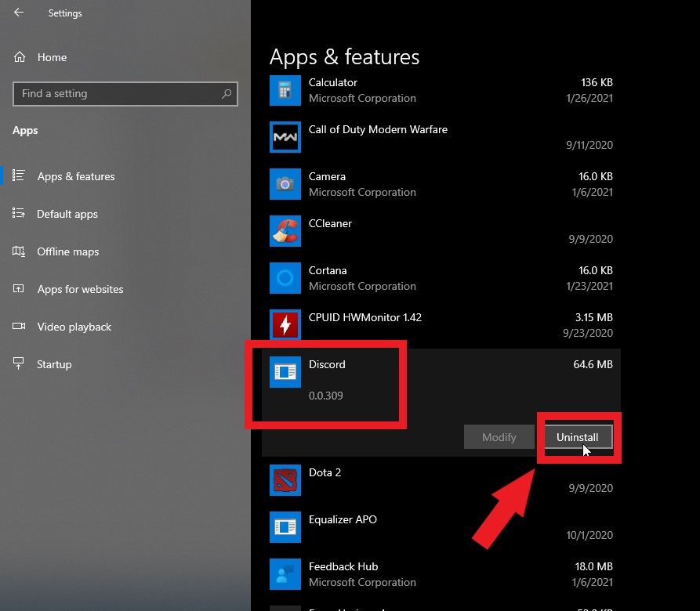This screenshot has height=611, width=700.
Task: Click the Apps & features heading
Action: point(344,57)
